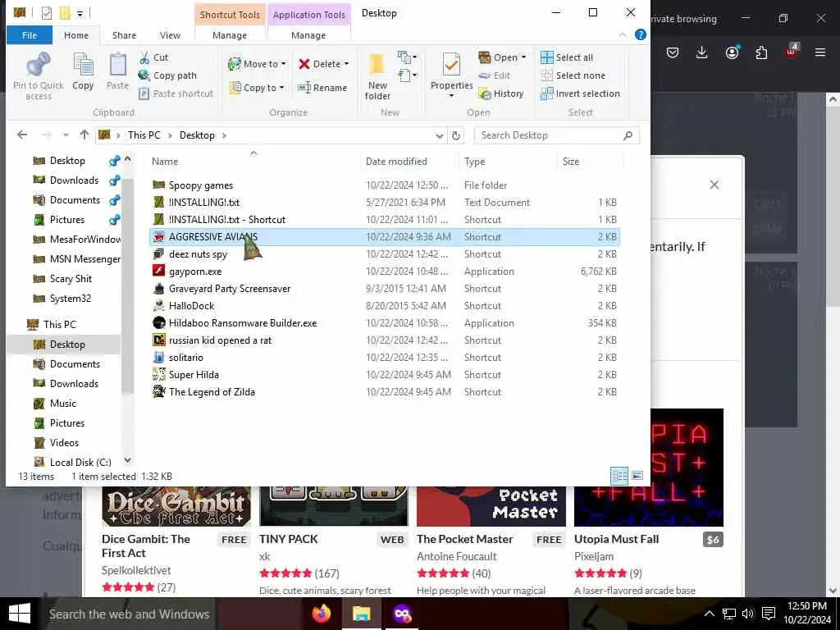Open the Windows Start menu
This screenshot has height=630, width=840.
point(20,614)
